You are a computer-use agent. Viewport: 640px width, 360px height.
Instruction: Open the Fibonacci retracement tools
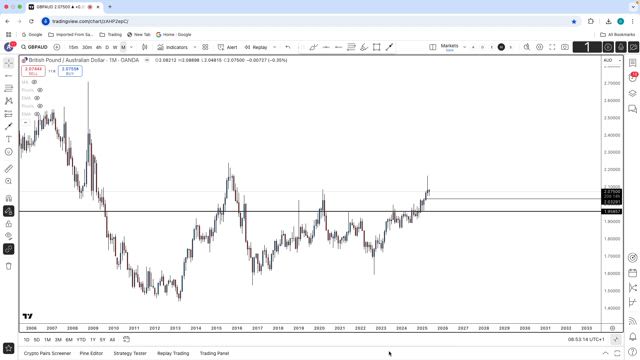(x=9, y=89)
